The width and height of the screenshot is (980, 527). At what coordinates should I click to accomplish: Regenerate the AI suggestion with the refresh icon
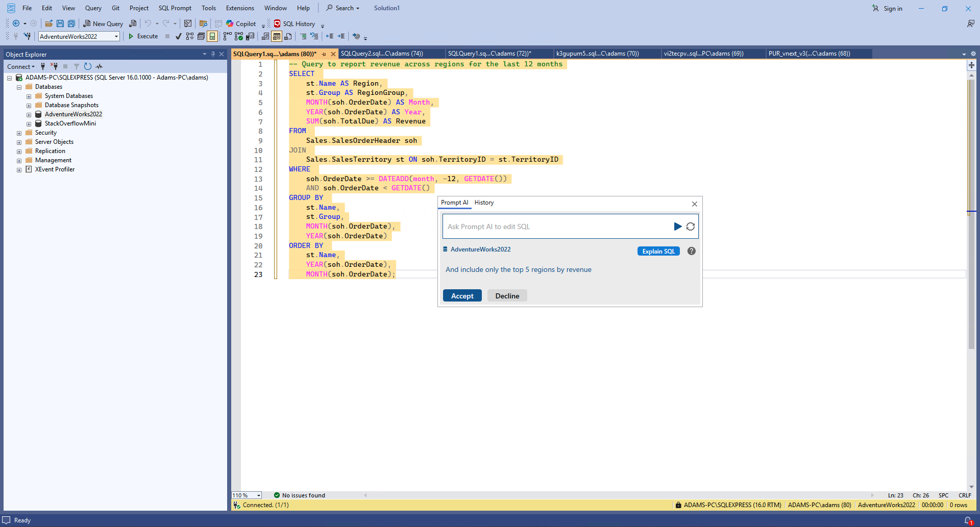pos(690,226)
